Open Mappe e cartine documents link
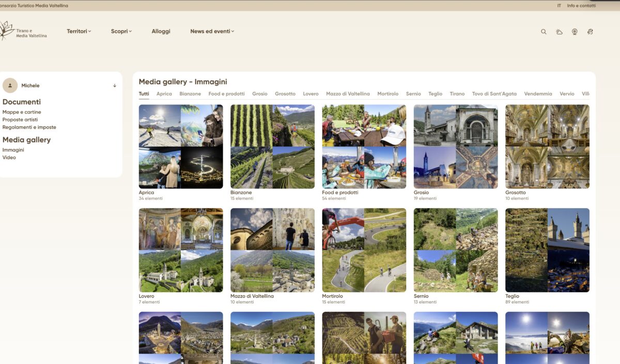Image resolution: width=620 pixels, height=364 pixels. 22,112
